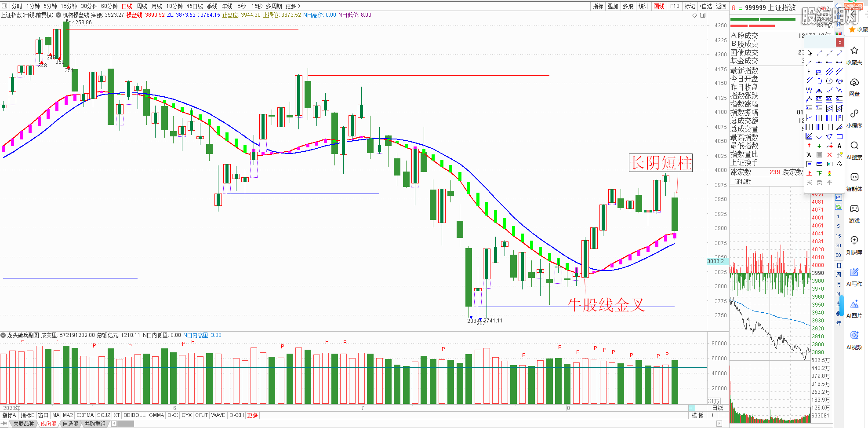Open the 网盘 cloud drive icon
The height and width of the screenshot is (428, 868).
[854, 86]
